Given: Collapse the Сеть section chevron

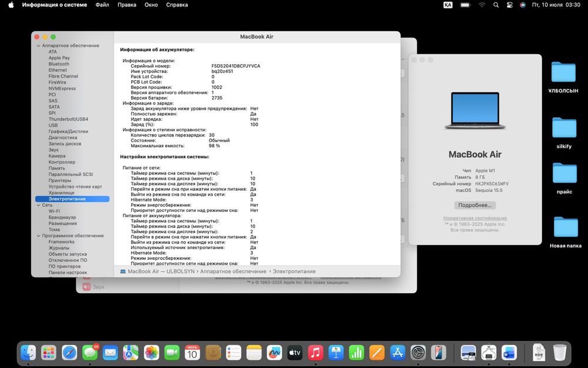Looking at the screenshot, I should coord(38,205).
